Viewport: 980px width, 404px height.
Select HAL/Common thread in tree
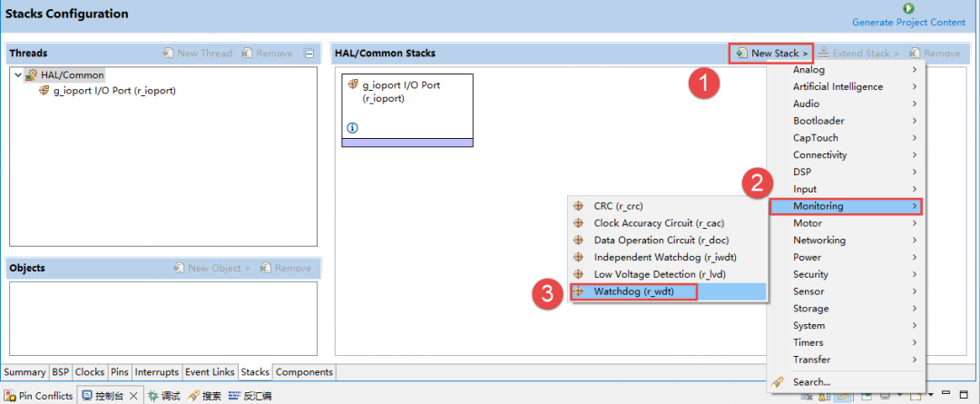coord(64,75)
